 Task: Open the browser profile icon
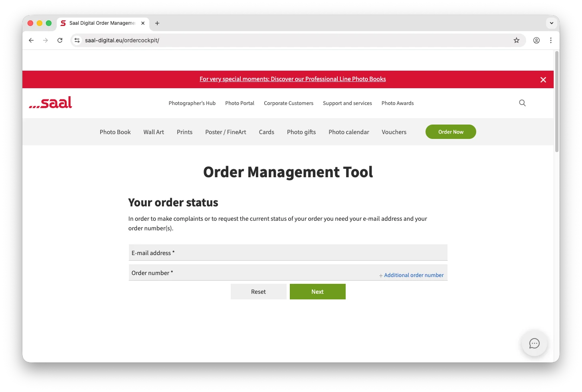536,40
